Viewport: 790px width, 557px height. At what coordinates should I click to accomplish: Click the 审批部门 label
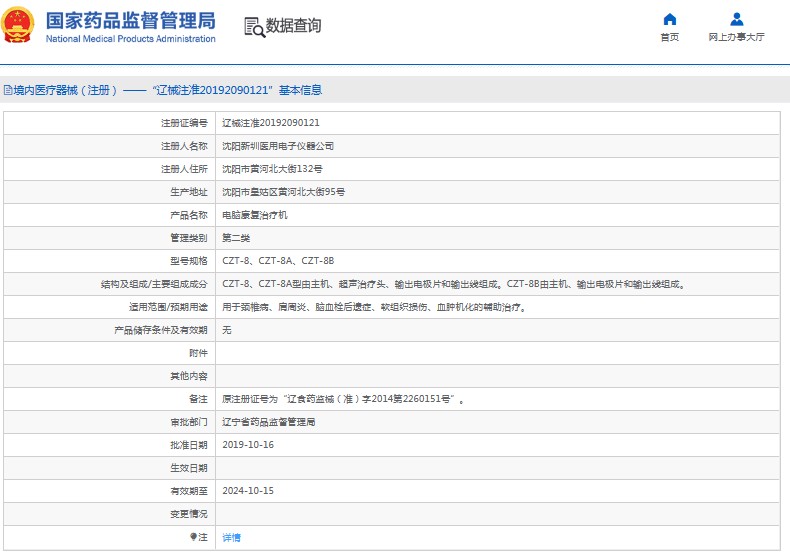click(x=189, y=422)
